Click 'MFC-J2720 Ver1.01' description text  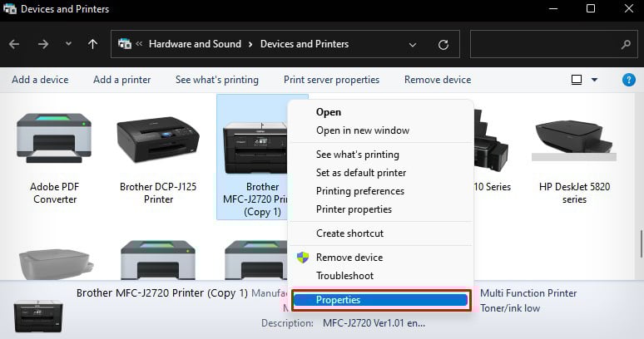[374, 323]
